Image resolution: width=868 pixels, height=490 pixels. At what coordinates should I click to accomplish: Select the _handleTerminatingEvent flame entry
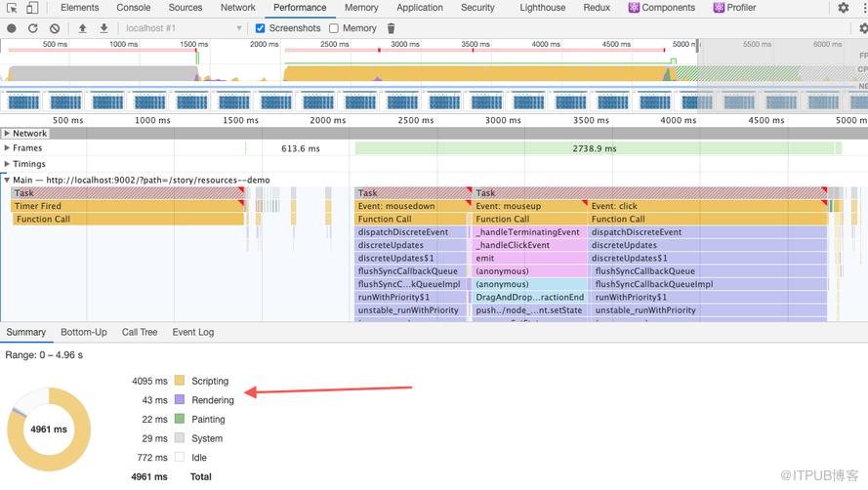pos(530,232)
